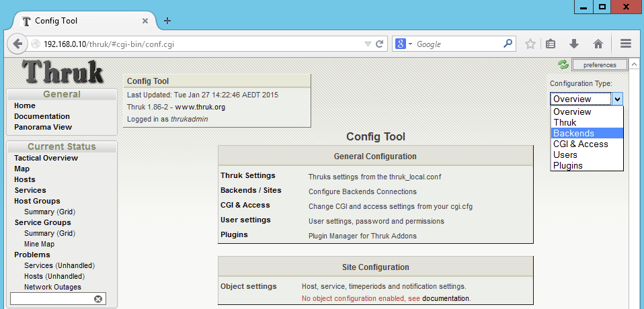Select the 'Last Updated' timestamp text
The image size is (644, 309).
pos(202,95)
